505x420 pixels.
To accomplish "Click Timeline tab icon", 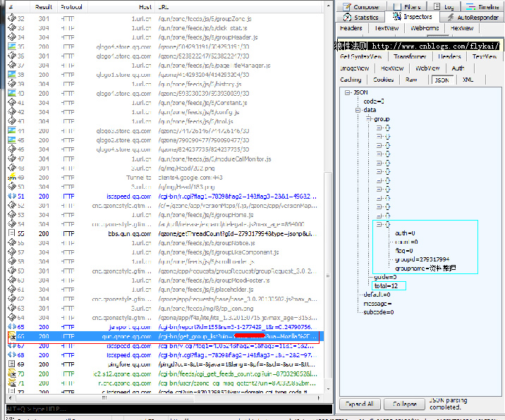I will click(471, 6).
